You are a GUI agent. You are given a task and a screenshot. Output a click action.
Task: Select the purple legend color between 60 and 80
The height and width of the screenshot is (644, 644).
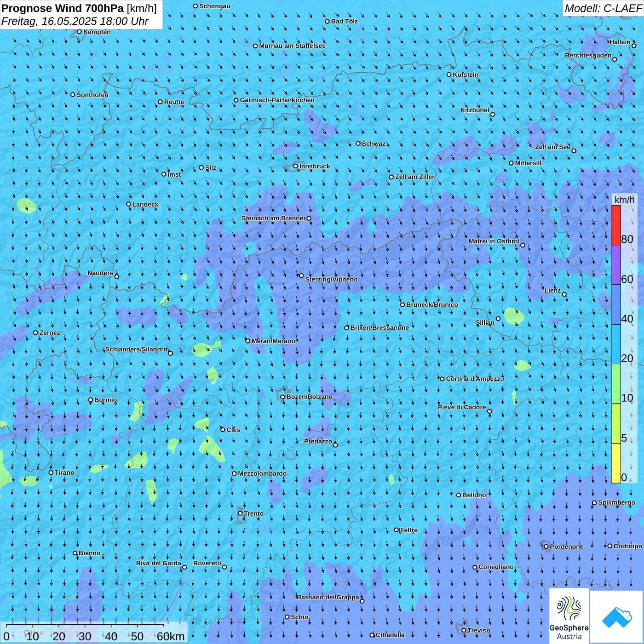click(x=616, y=264)
